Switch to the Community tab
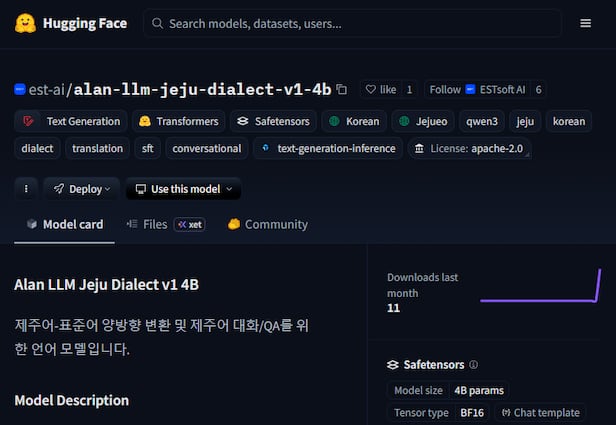Viewport: 616px width, 425px height. 268,224
